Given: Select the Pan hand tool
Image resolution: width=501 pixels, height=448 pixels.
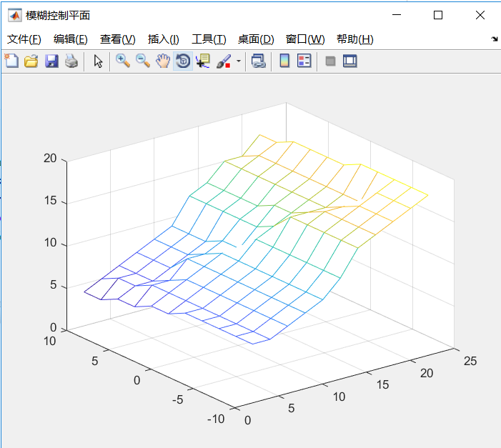Looking at the screenshot, I should coord(163,61).
